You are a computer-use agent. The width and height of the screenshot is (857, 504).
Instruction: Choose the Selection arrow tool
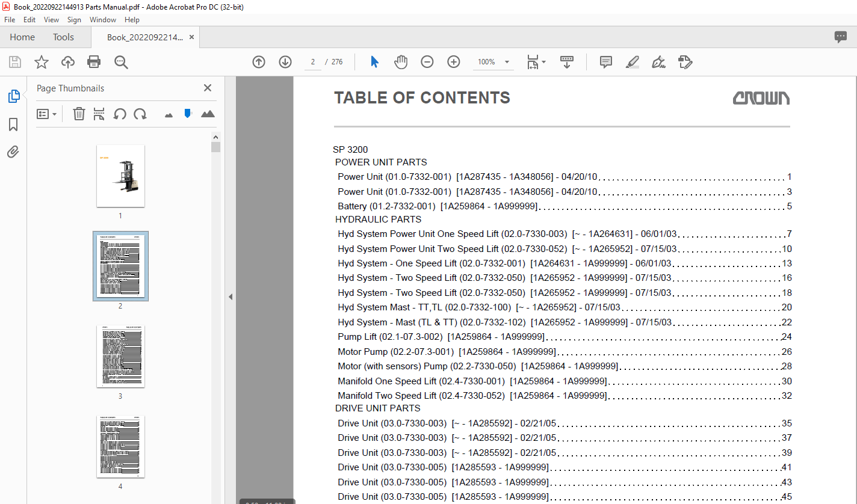coord(374,62)
